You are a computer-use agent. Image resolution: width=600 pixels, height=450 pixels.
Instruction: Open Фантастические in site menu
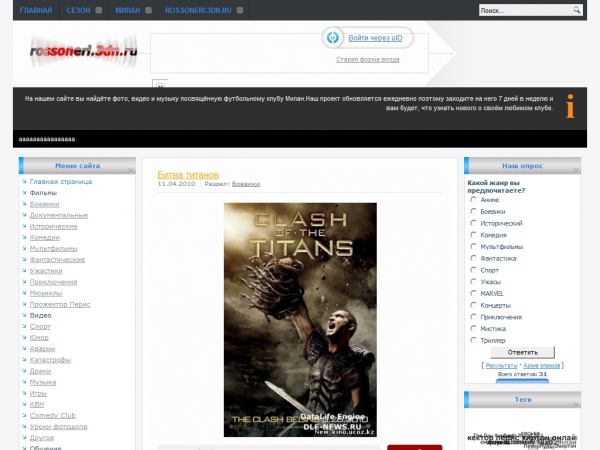(x=57, y=259)
